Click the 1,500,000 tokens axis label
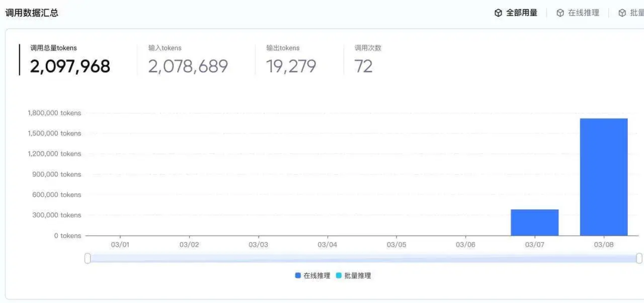This screenshot has width=644, height=303. [x=55, y=134]
